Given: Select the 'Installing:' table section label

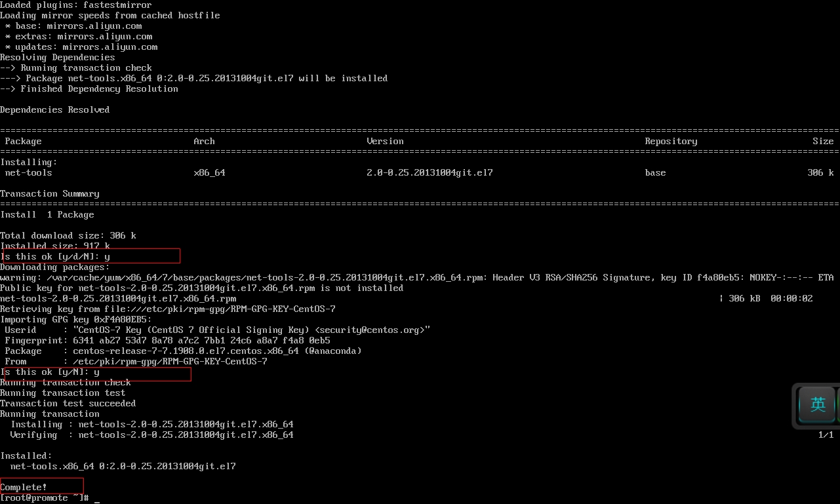Looking at the screenshot, I should (29, 162).
